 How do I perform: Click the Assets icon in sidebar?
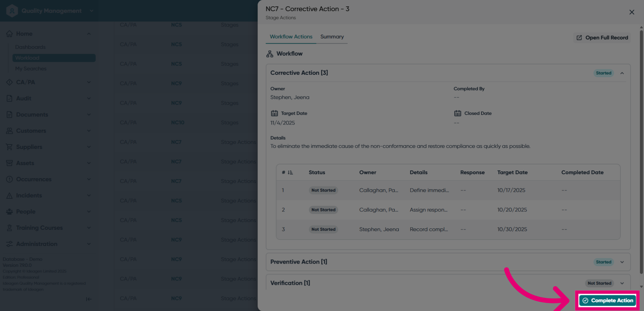tap(9, 163)
